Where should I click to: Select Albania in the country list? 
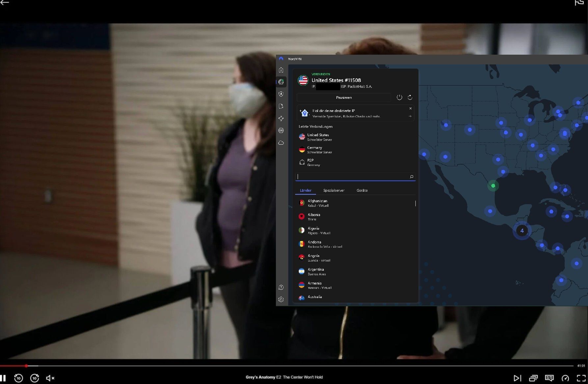(x=355, y=217)
